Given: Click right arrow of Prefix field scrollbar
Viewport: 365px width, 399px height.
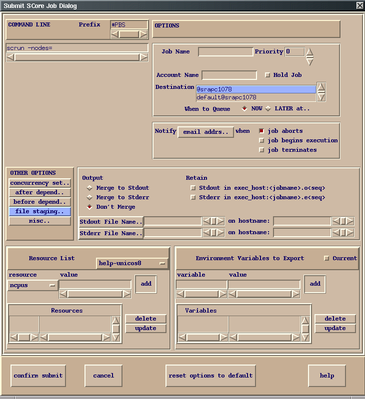Looking at the screenshot, I should click(x=143, y=34).
